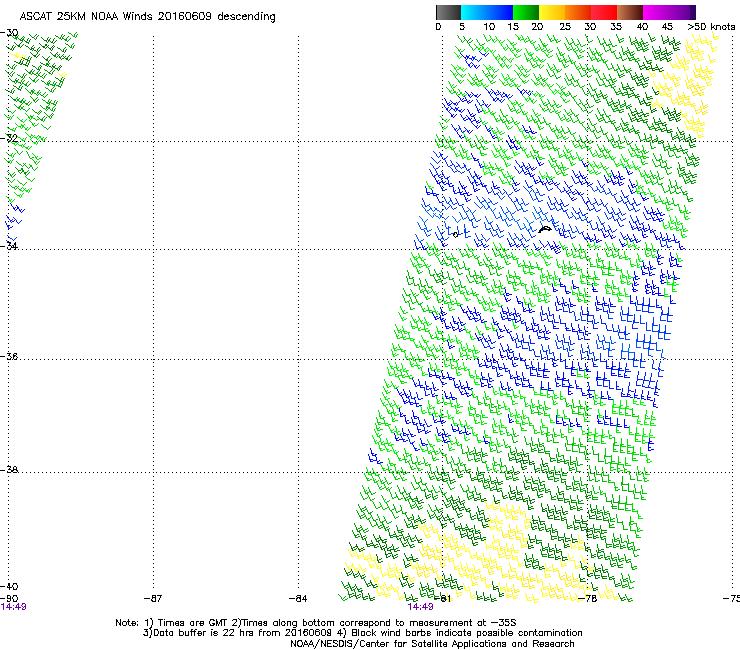Pick the orange 25-30 knots legend color
Viewport: 740px width, 650px height.
point(578,12)
